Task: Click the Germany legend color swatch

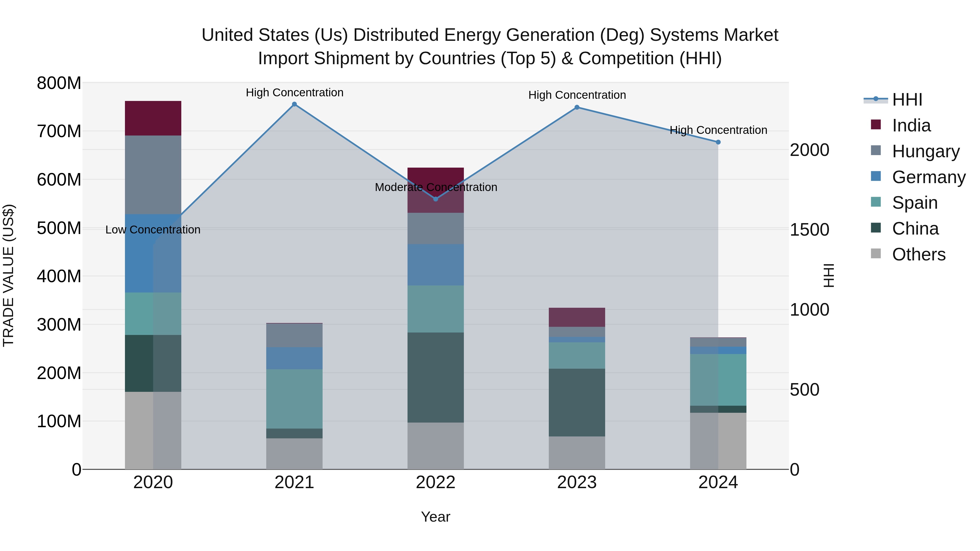Action: coord(876,176)
